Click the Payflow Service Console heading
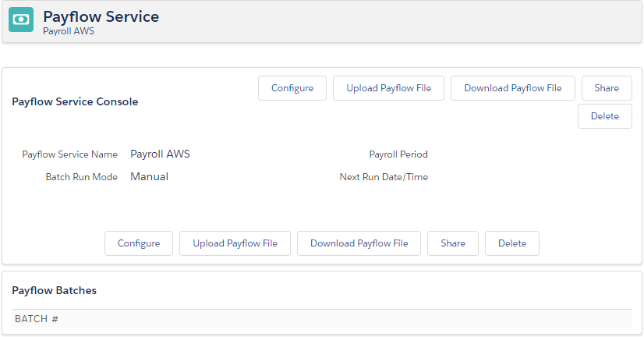This screenshot has height=337, width=644. (x=75, y=101)
